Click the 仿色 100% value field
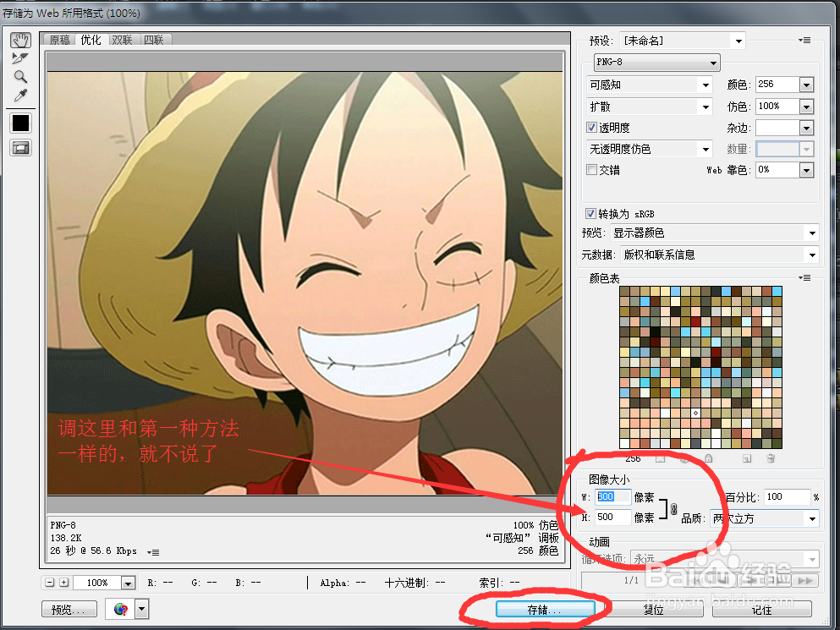Viewport: 840px width, 630px height. 778,107
